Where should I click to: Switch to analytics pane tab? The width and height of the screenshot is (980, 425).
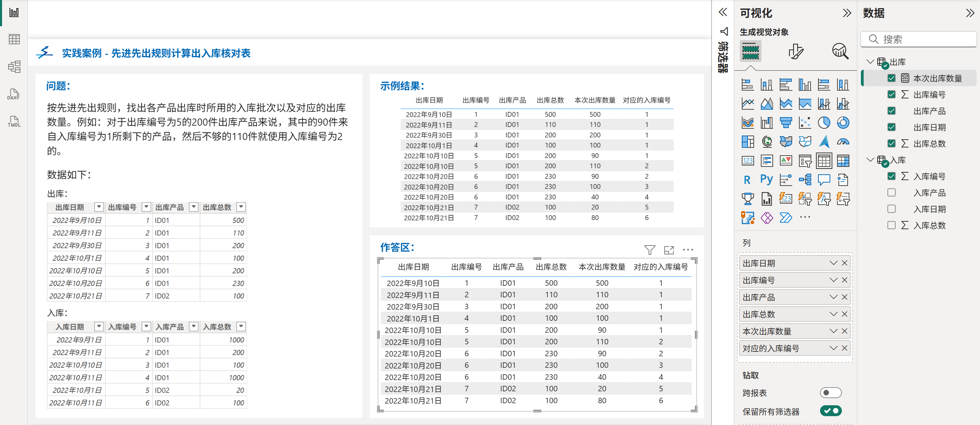pos(840,51)
